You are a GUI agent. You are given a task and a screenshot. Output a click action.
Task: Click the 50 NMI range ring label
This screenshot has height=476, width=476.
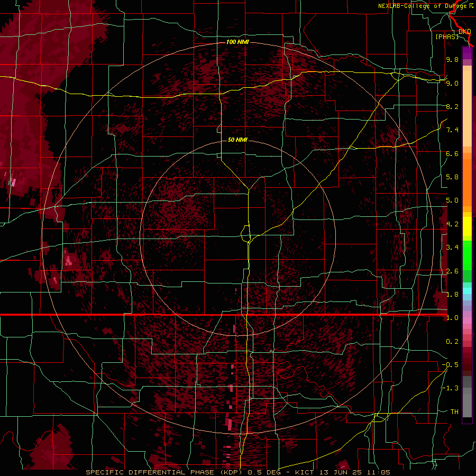pos(237,140)
